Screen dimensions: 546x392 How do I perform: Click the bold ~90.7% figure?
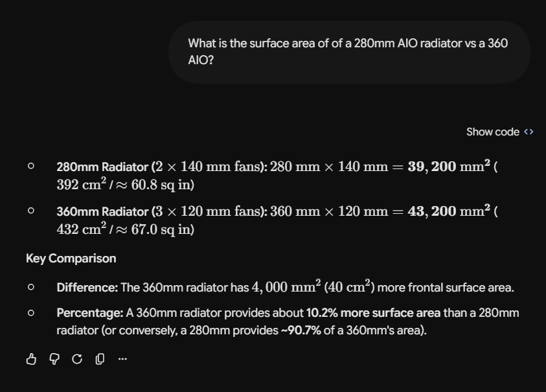[301, 330]
